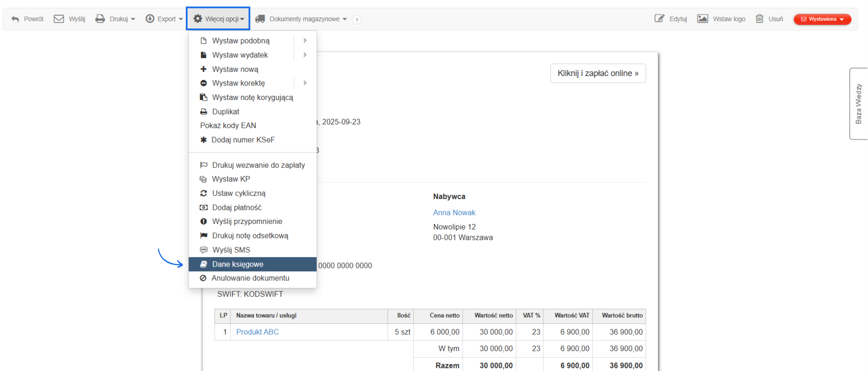This screenshot has height=371, width=868.
Task: Expand Dokumenty magazynowe dropdown
Action: (301, 19)
